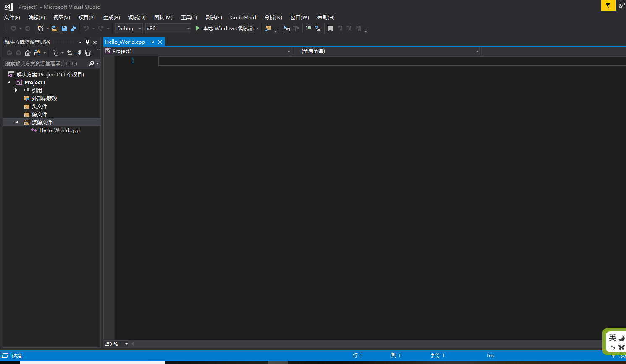Select the 外部依赖项 tree item
626x364 pixels.
pos(45,98)
